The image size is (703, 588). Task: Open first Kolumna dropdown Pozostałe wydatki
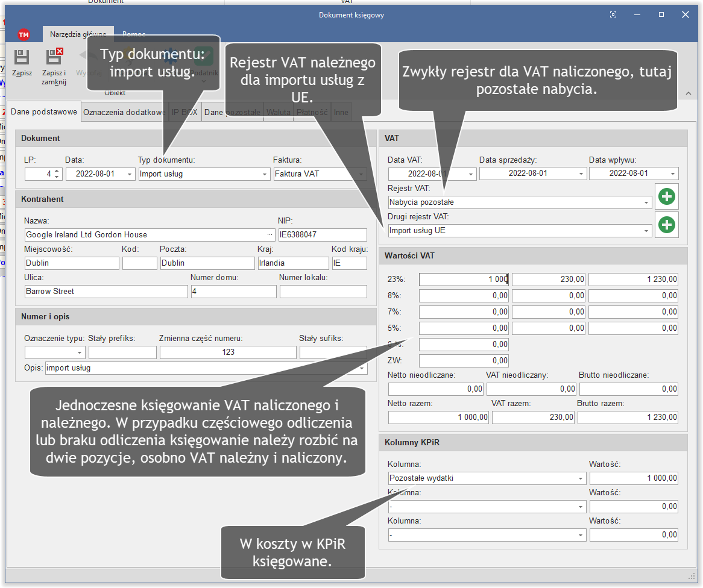pos(581,478)
